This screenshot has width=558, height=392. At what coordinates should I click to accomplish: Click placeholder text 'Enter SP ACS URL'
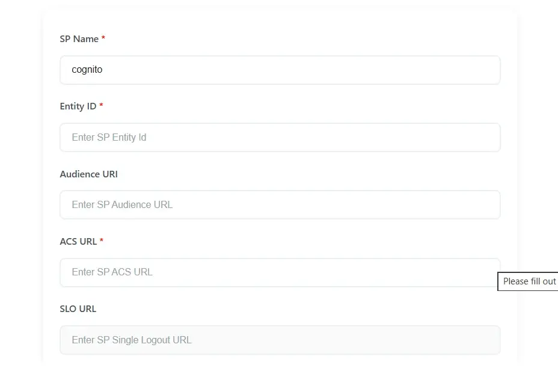tap(112, 272)
